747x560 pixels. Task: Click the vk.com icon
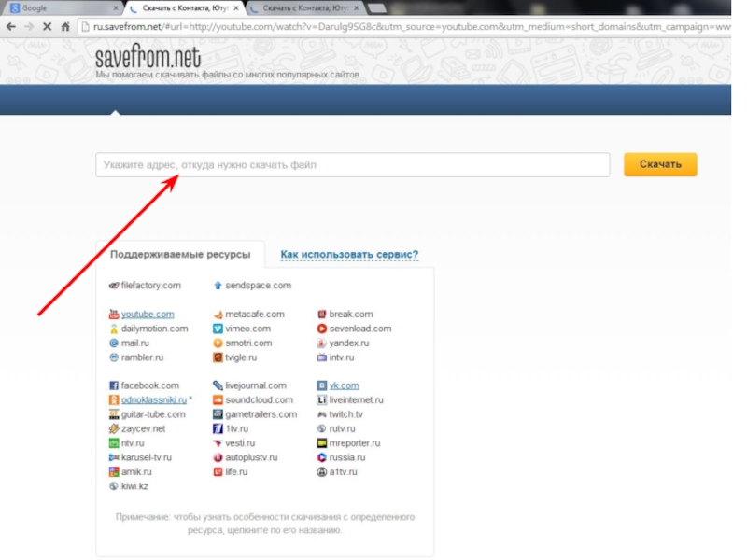[321, 385]
